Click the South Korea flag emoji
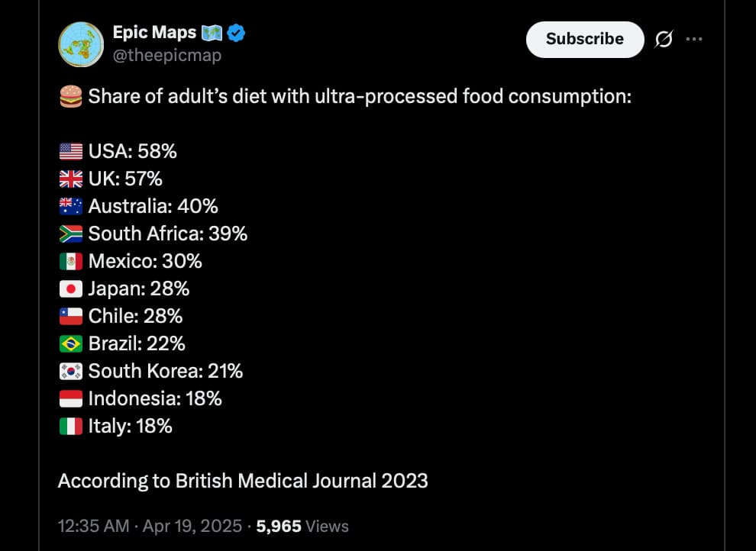Image resolution: width=756 pixels, height=551 pixels. click(71, 371)
